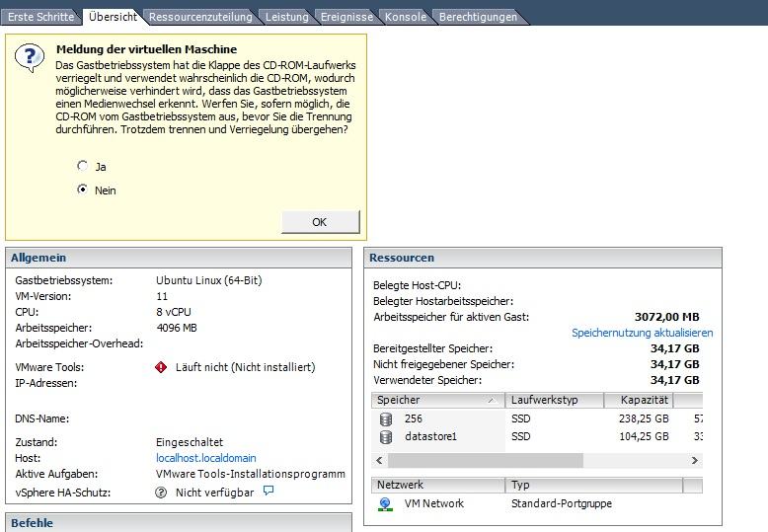Click the Läuft nicht (Nicht installiert) status
768x532 pixels.
(x=246, y=367)
